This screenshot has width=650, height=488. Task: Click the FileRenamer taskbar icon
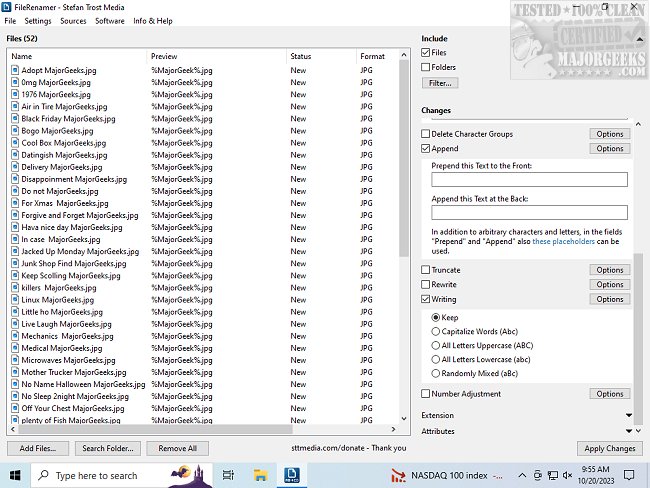pyautogui.click(x=292, y=475)
